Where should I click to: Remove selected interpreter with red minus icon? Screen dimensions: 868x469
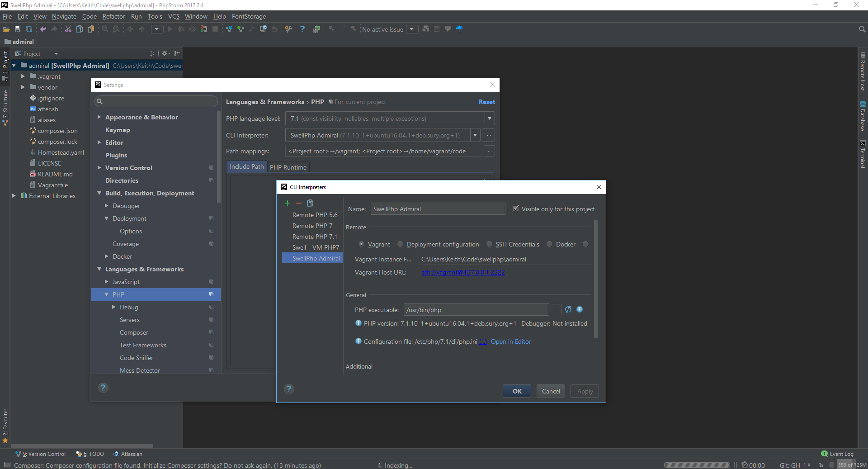coord(298,203)
